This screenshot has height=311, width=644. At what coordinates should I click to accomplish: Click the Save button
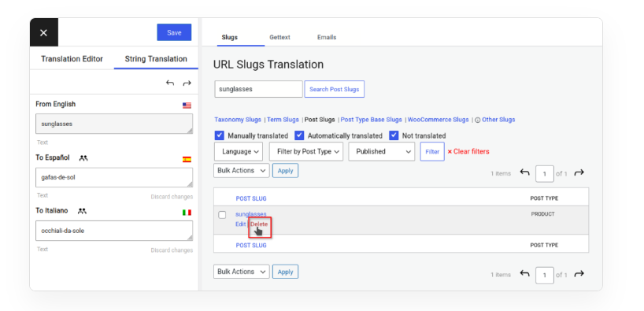pos(174,32)
